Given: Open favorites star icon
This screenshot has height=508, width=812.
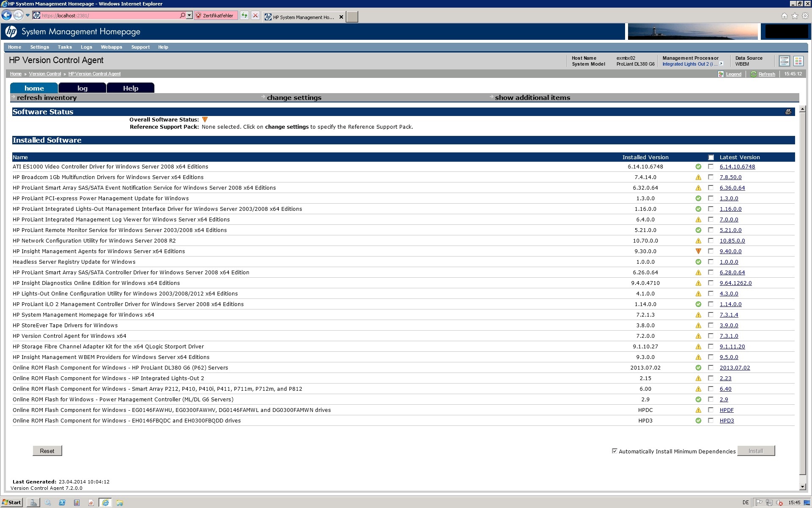Looking at the screenshot, I should 795,16.
